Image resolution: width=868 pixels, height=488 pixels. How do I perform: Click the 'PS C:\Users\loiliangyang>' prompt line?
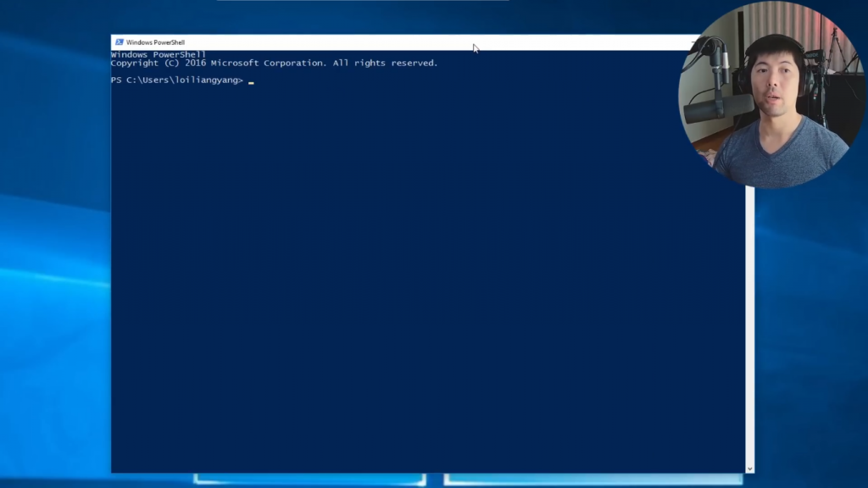pos(177,80)
